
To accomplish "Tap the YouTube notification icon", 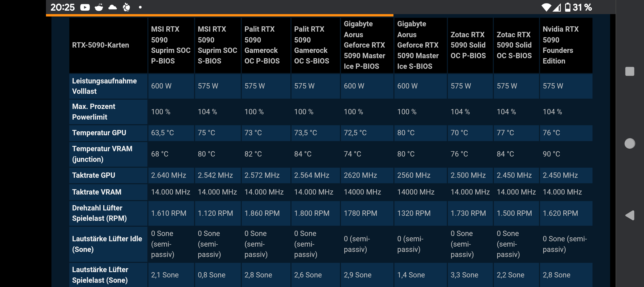I will [x=85, y=7].
